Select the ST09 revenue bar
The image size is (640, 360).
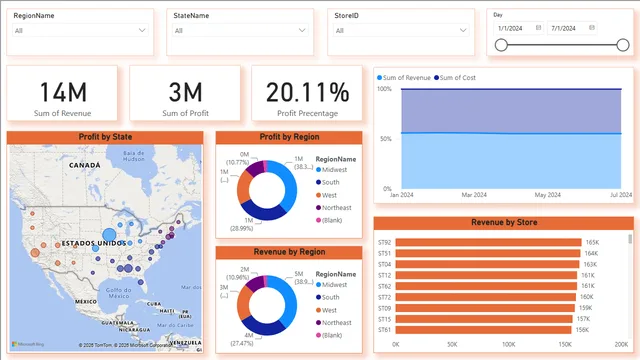coord(485,308)
